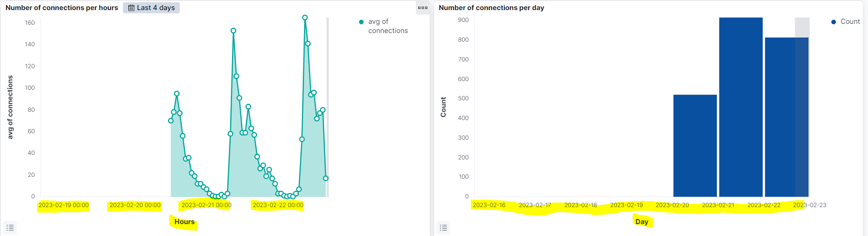Click the blue Count legend dot
This screenshot has height=236, width=868.
point(834,22)
